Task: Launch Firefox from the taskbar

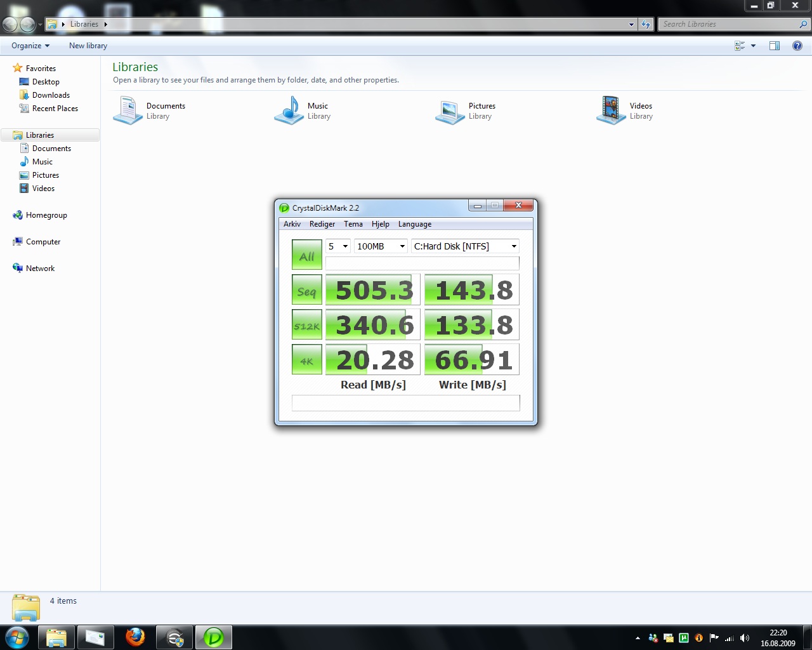Action: [x=135, y=637]
